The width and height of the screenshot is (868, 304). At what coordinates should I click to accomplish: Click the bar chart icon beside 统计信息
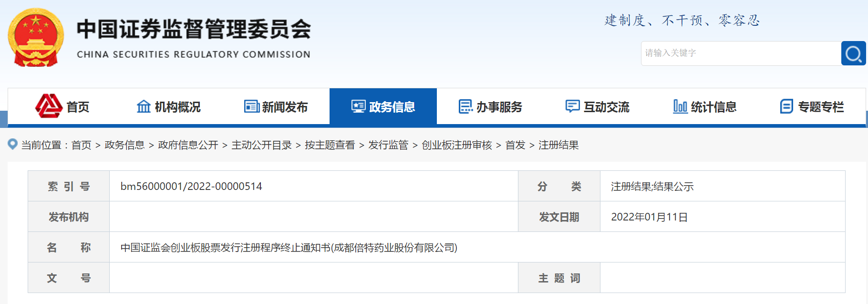680,106
